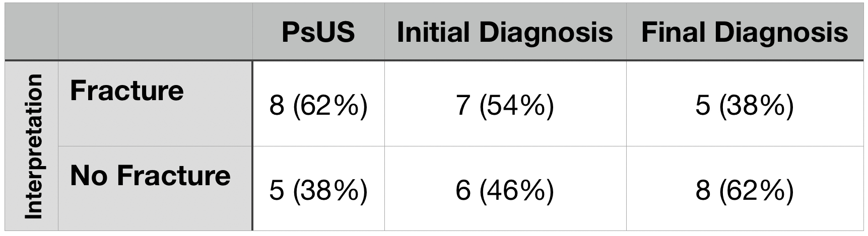868x236 pixels.
Task: Select the vertical Interpretation label cell
Action: pyautogui.click(x=31, y=146)
